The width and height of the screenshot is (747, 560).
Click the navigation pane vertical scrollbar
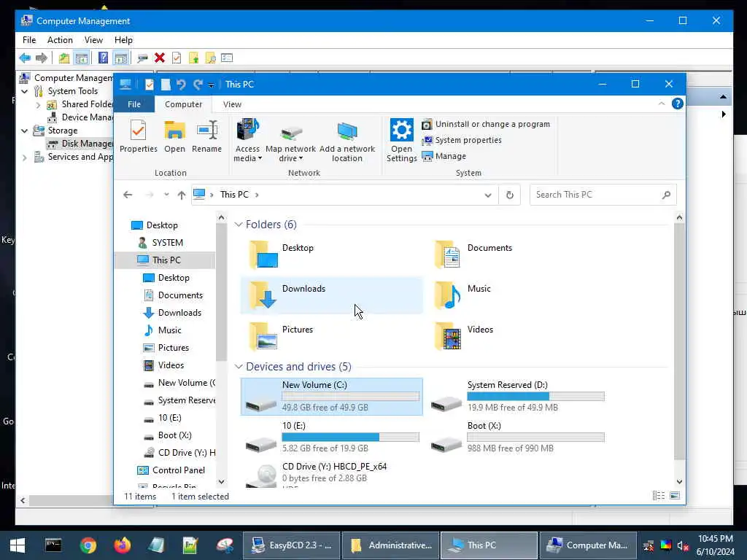click(220, 292)
